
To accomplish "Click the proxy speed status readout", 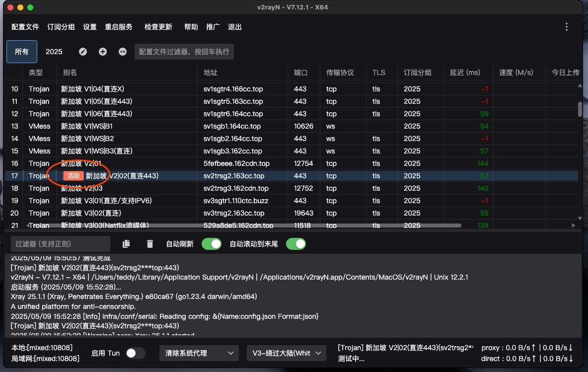I will (527, 348).
